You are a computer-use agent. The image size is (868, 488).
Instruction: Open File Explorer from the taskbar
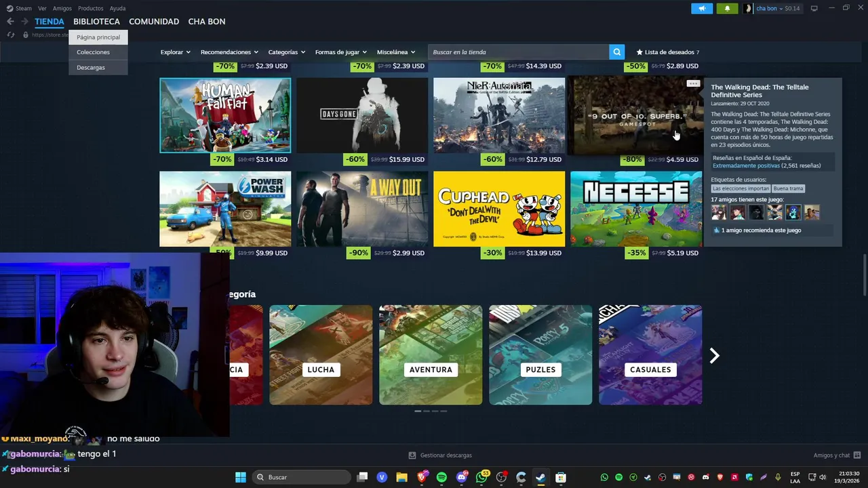point(401,477)
